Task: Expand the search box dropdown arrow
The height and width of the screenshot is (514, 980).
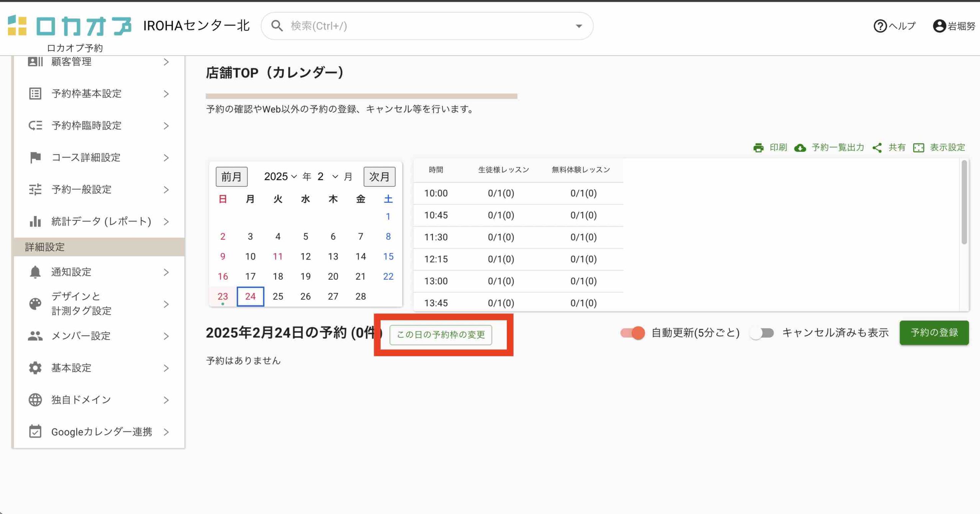Action: [578, 26]
